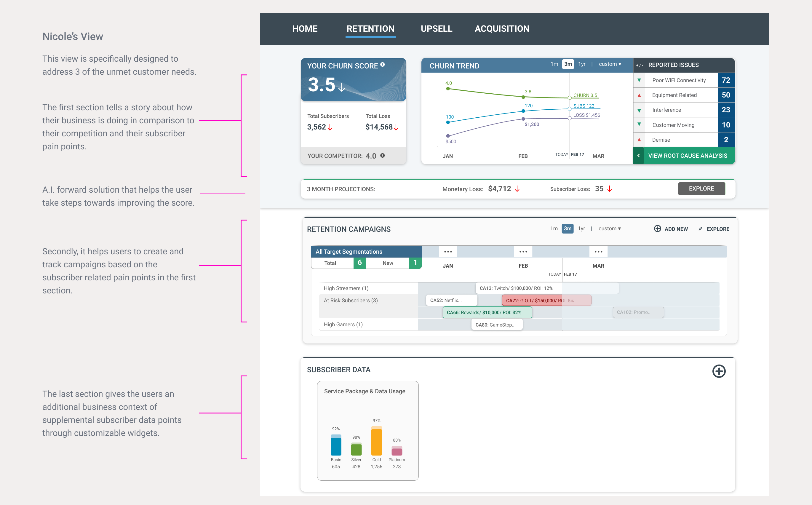Open Service Package & Data Usage widget
The image size is (812, 505).
point(367,431)
